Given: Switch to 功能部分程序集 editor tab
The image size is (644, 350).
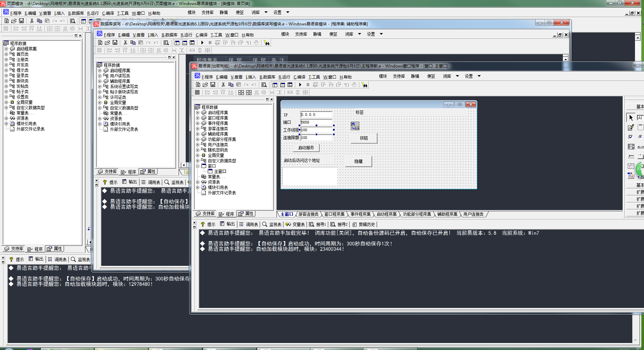Looking at the screenshot, I should 417,214.
